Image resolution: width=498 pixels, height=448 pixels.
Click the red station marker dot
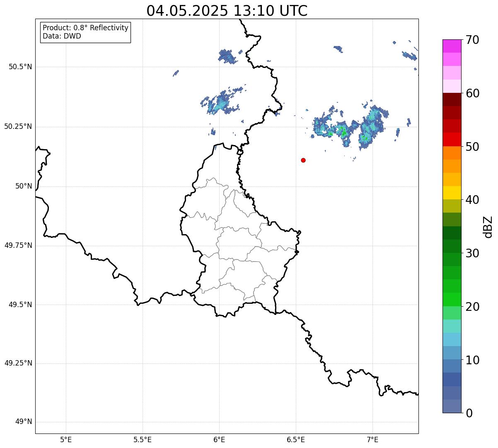click(303, 160)
